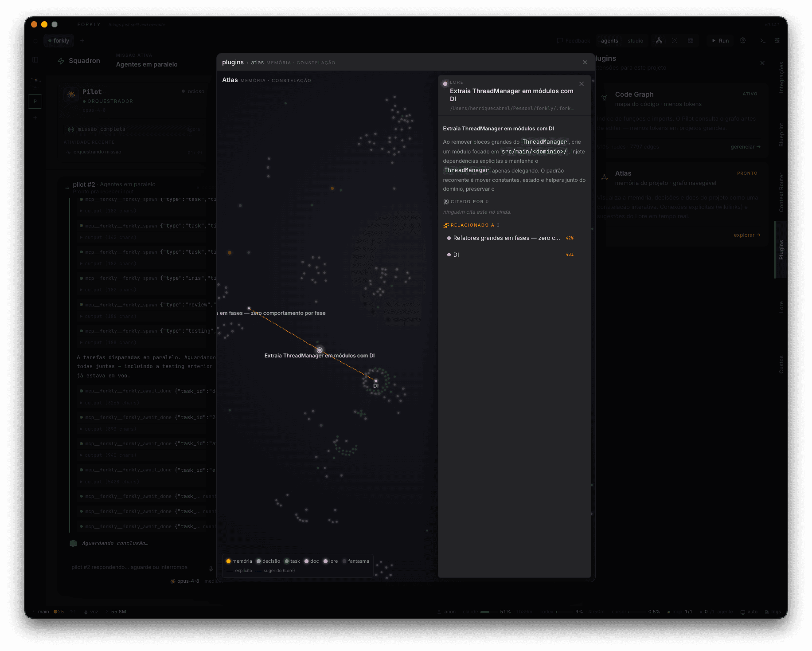Screen dimensions: 812x651
Task: Open the Custos vertical tab
Action: tap(781, 364)
